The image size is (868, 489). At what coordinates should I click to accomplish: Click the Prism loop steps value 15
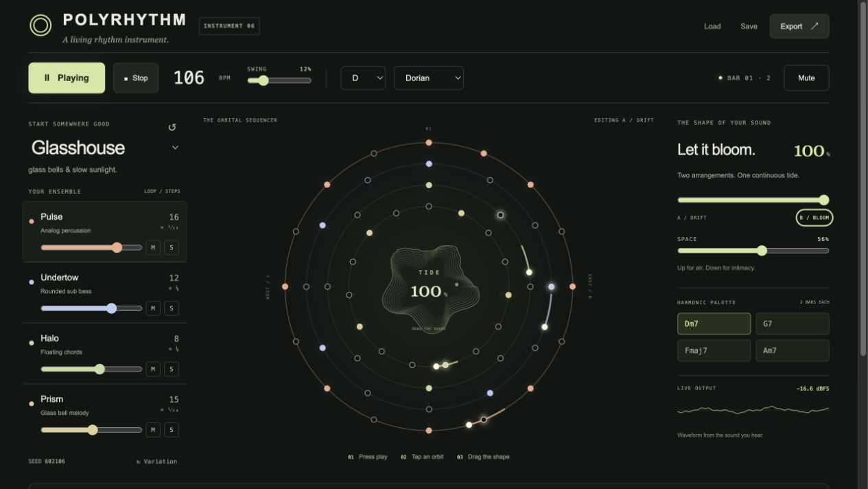point(174,400)
